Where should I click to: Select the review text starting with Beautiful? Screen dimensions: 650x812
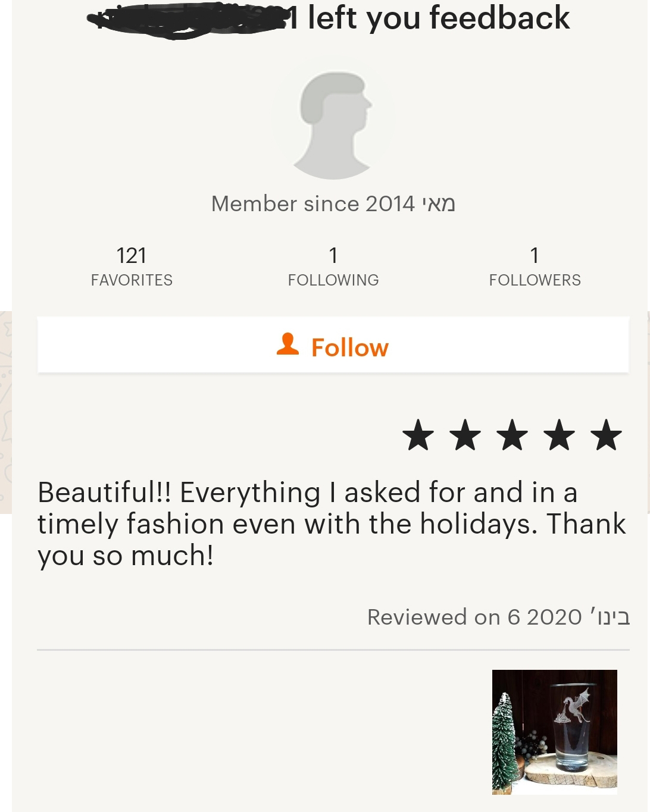click(332, 524)
